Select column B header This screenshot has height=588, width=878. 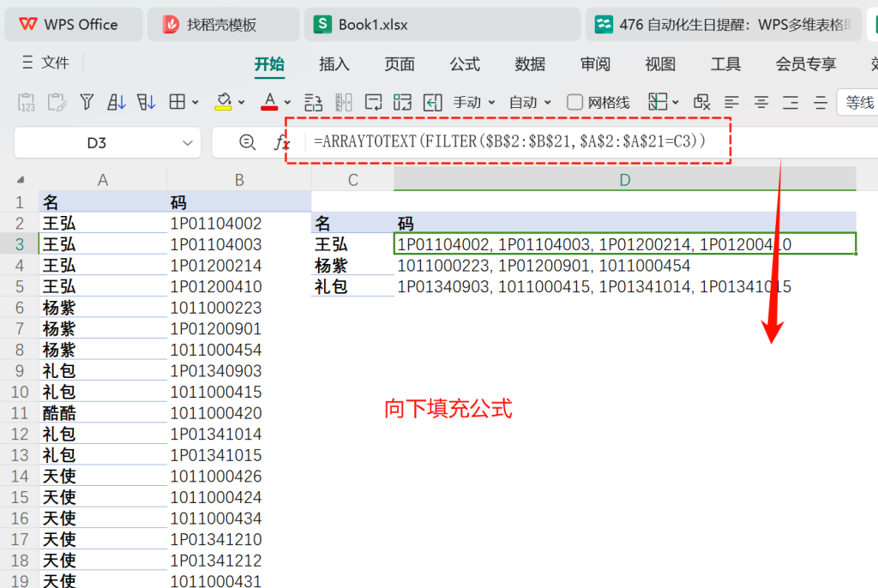[x=239, y=180]
